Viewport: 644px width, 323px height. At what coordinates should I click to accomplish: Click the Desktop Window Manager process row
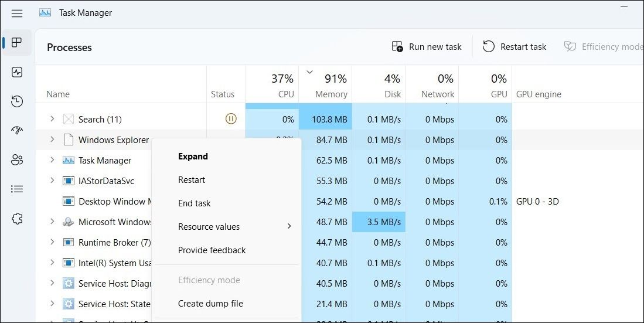click(x=111, y=202)
